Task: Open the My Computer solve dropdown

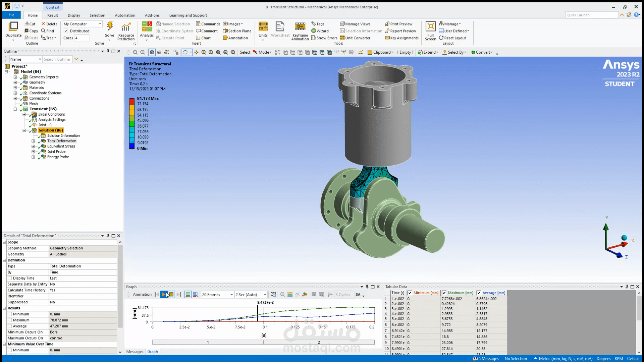Action: point(83,24)
